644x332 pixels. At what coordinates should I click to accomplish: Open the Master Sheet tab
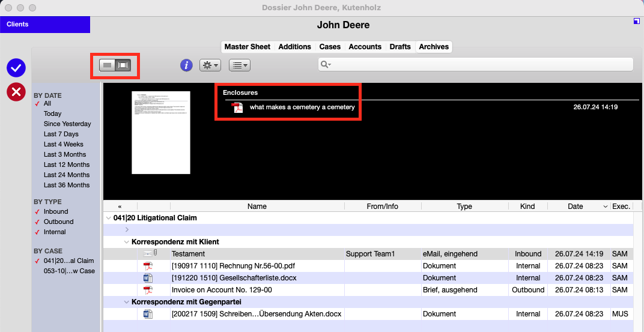point(248,47)
